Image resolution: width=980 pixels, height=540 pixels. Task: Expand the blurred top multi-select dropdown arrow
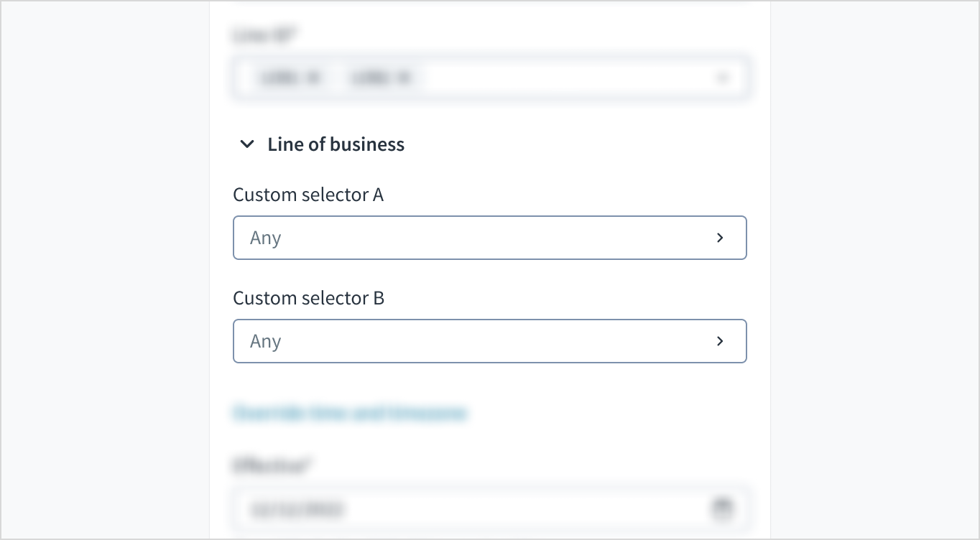coord(723,78)
